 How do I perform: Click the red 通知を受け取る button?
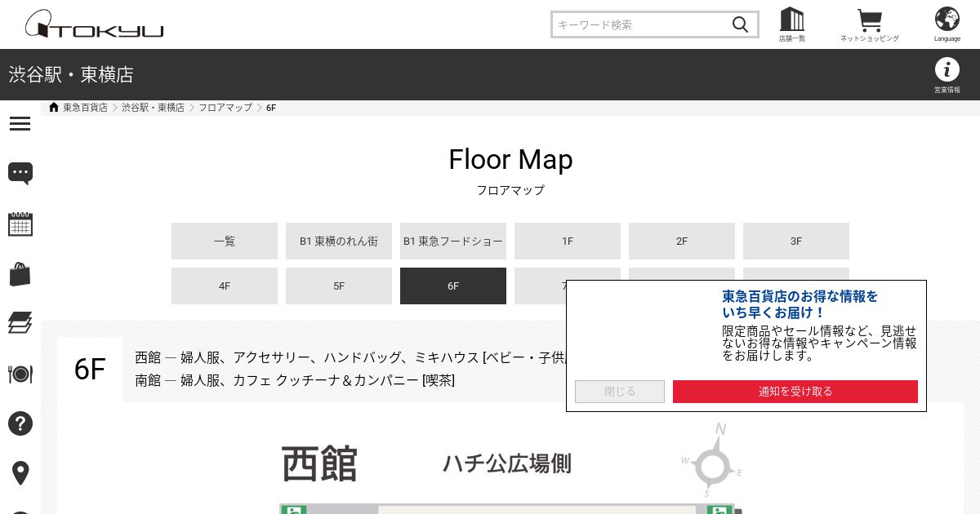[795, 392]
